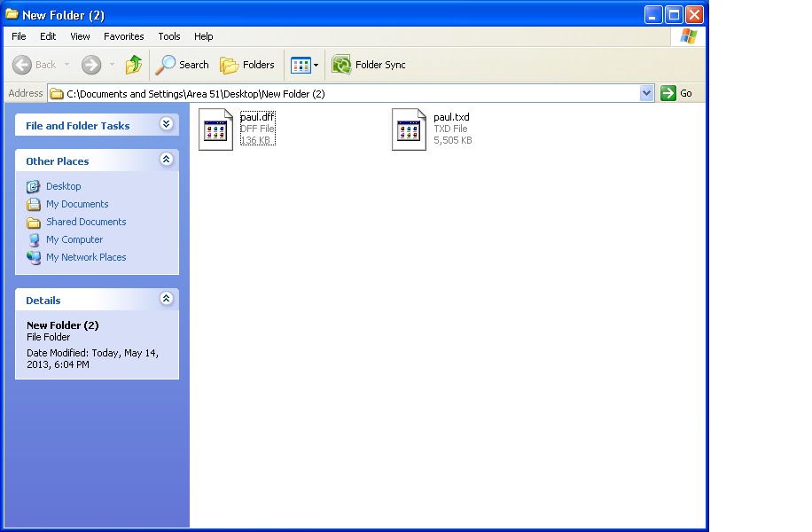Click the Go button
Screen dimensions: 812x532
coord(677,93)
